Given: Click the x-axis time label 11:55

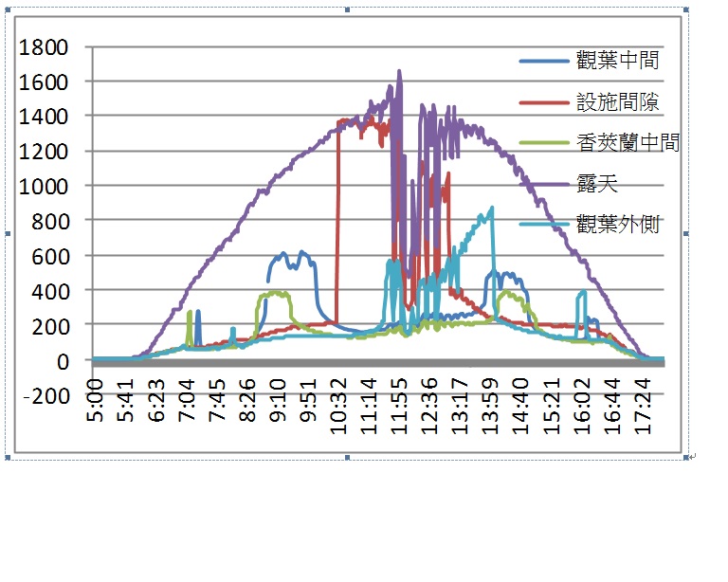Looking at the screenshot, I should 399,406.
